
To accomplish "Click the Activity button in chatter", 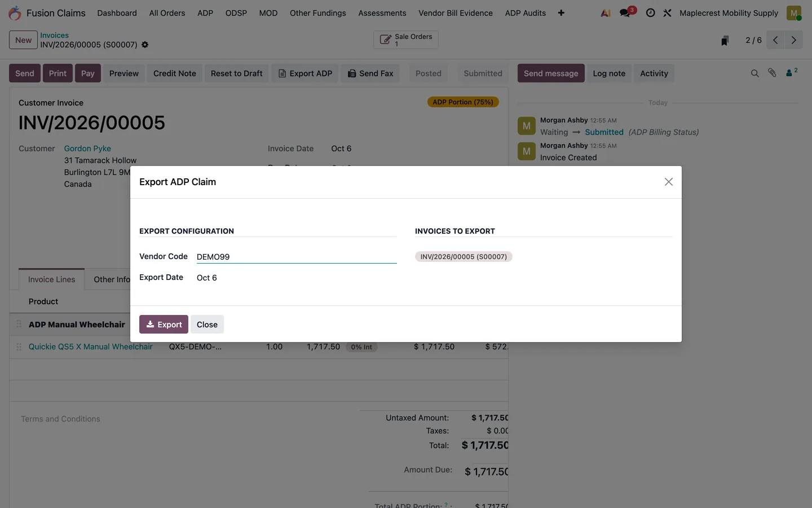I will (654, 73).
